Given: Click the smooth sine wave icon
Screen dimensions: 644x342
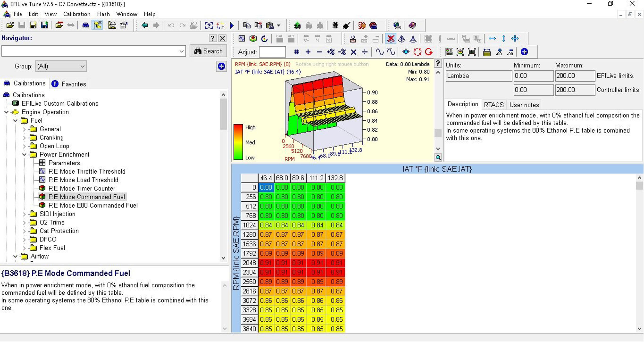Looking at the screenshot, I should click(379, 52).
